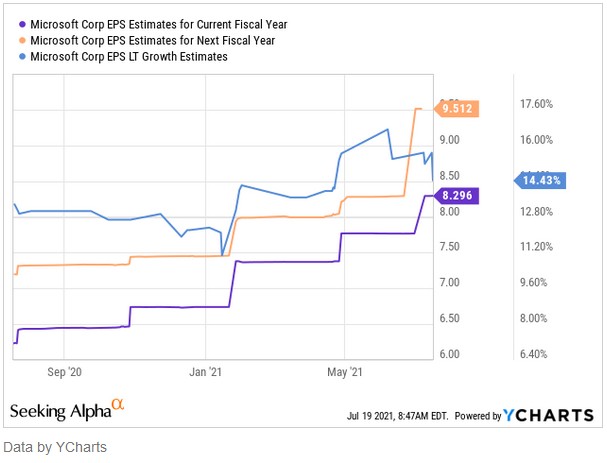The height and width of the screenshot is (463, 607).
Task: Click the purple 8.296 value tag
Action: click(456, 195)
